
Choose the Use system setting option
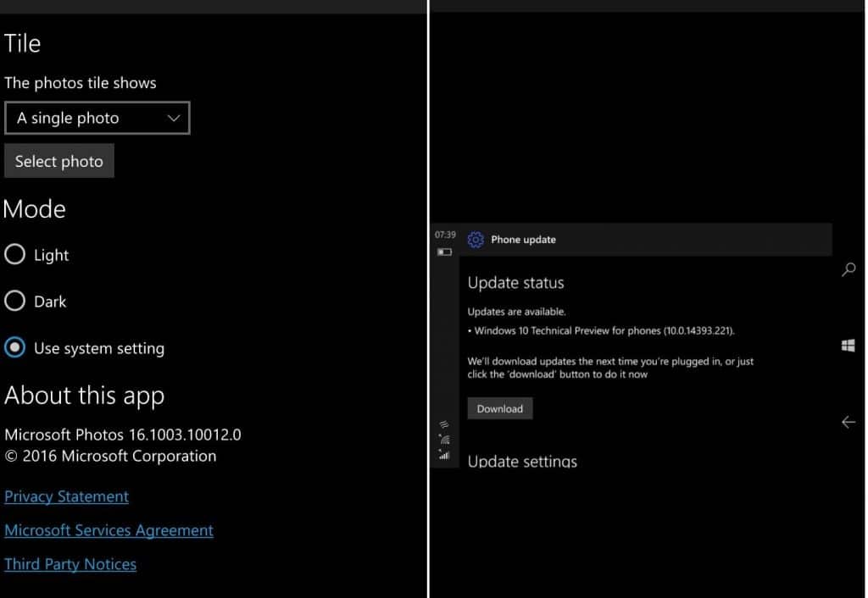tap(14, 347)
